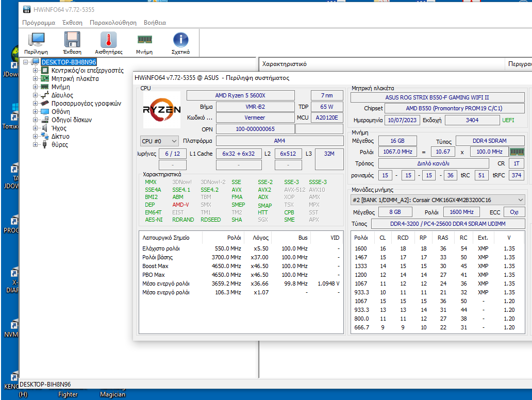Click the ASUS ROG STRIX B550-F motherboard field

pos(437,98)
